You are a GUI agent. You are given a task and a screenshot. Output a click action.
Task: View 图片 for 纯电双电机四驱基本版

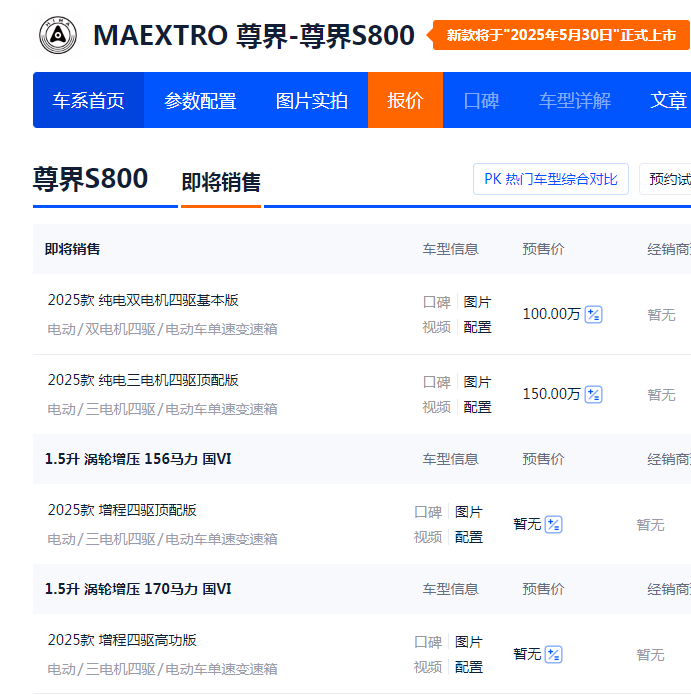click(x=477, y=302)
